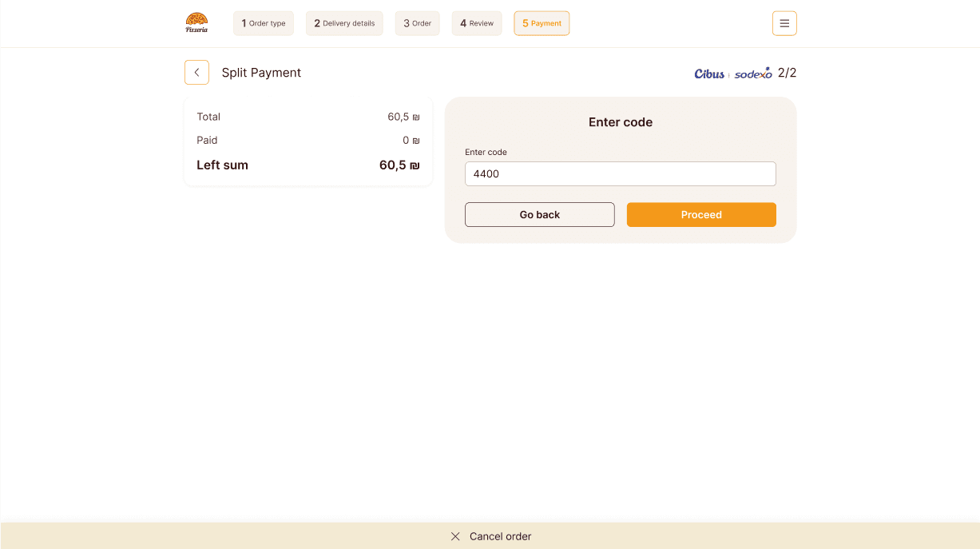The image size is (980, 549).
Task: Click the small Enter code field label
Action: (x=486, y=152)
